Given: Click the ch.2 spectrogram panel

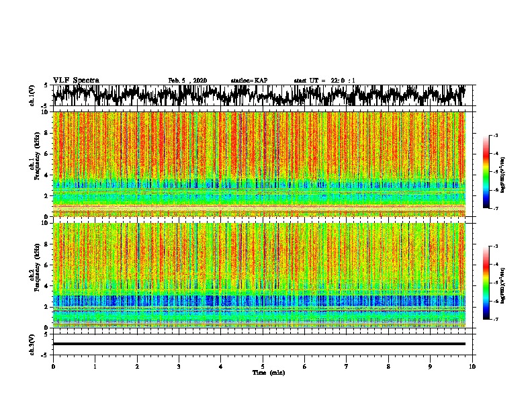Looking at the screenshot, I should pyautogui.click(x=259, y=275).
